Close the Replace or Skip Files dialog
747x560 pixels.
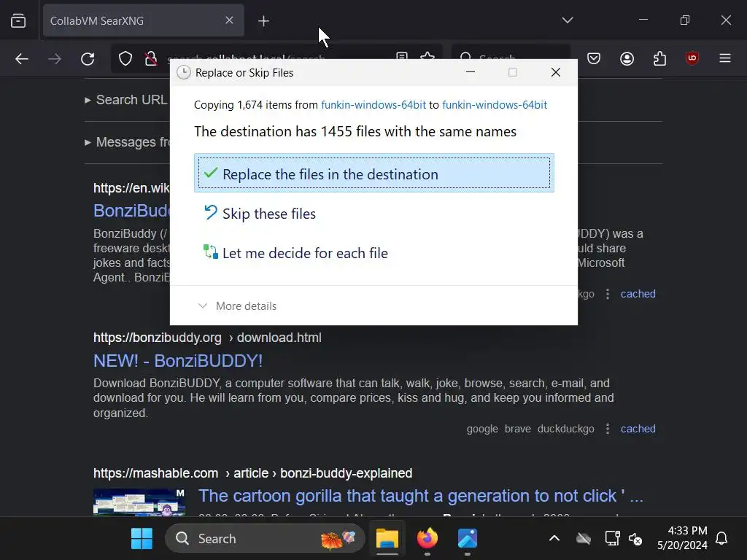(555, 72)
